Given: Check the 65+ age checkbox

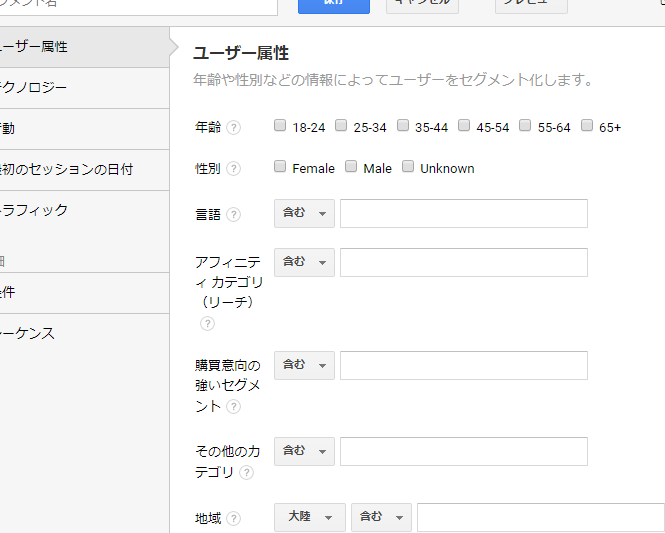Looking at the screenshot, I should pos(587,125).
